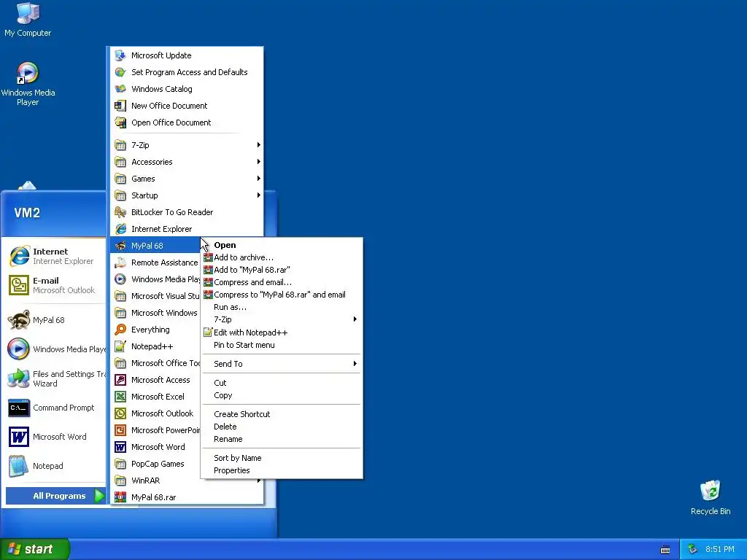Expand the Startup programs folder
Screen dimensions: 747x560
click(x=187, y=195)
